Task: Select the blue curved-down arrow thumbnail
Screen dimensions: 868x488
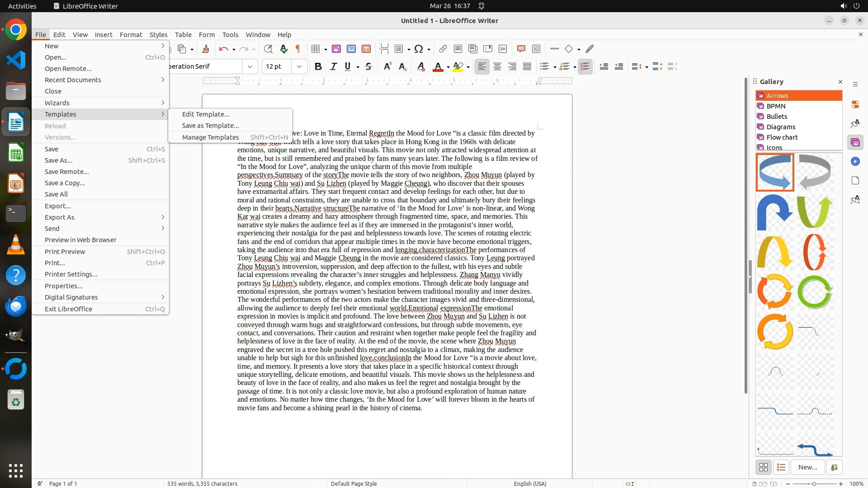Action: pyautogui.click(x=775, y=212)
